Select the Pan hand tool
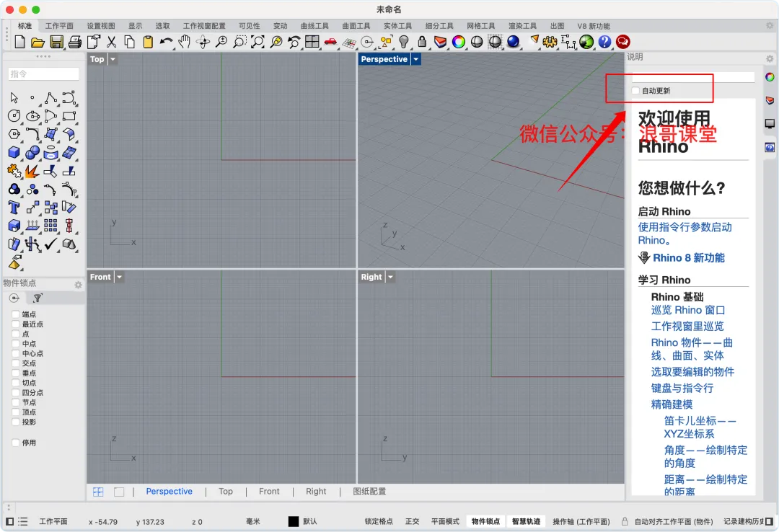This screenshot has height=532, width=779. pyautogui.click(x=185, y=43)
